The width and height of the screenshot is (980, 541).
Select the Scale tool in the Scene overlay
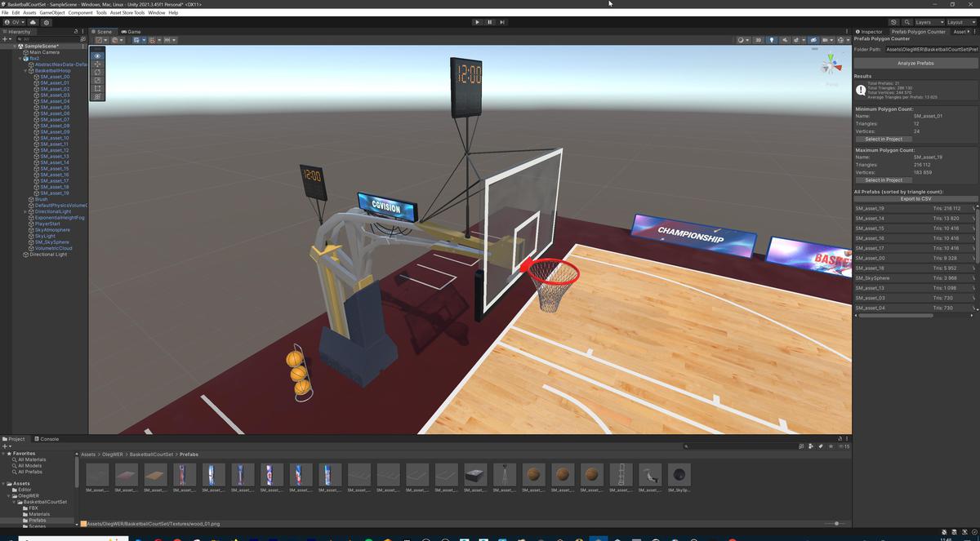pos(97,81)
